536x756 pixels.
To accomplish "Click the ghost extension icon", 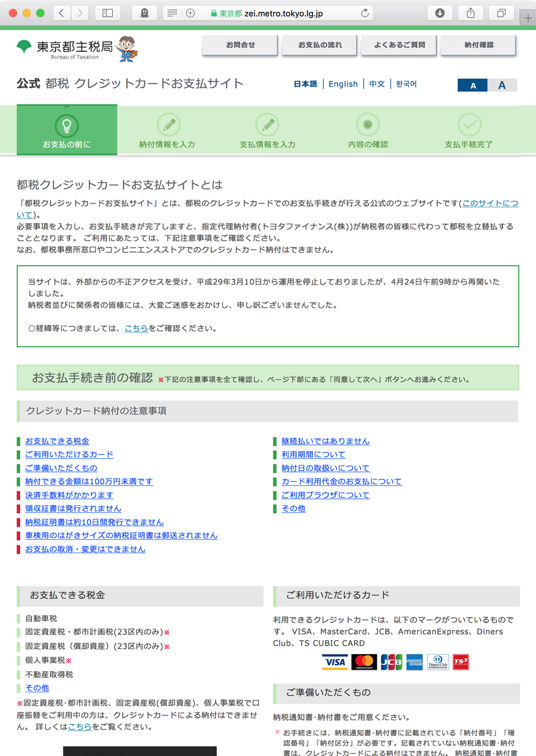I will click(144, 13).
